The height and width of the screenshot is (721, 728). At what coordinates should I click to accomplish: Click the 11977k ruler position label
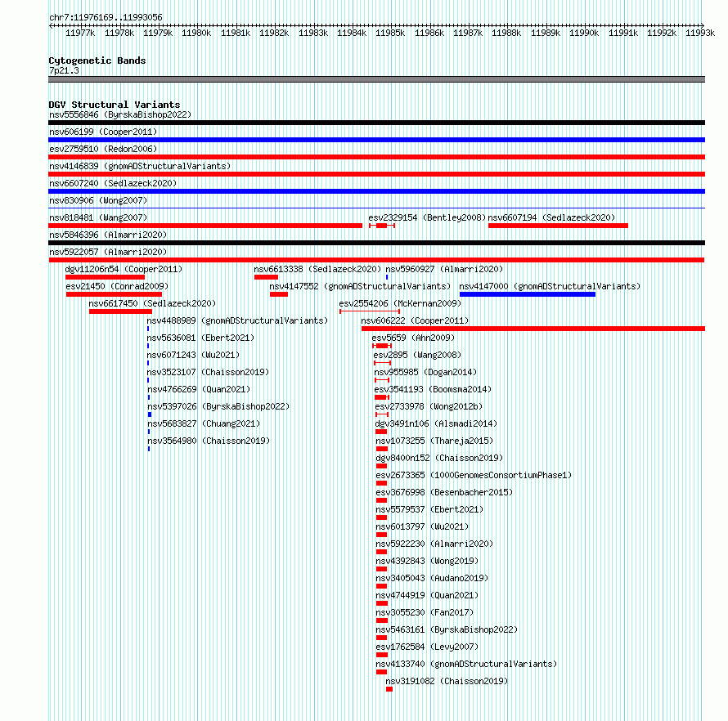(x=80, y=33)
